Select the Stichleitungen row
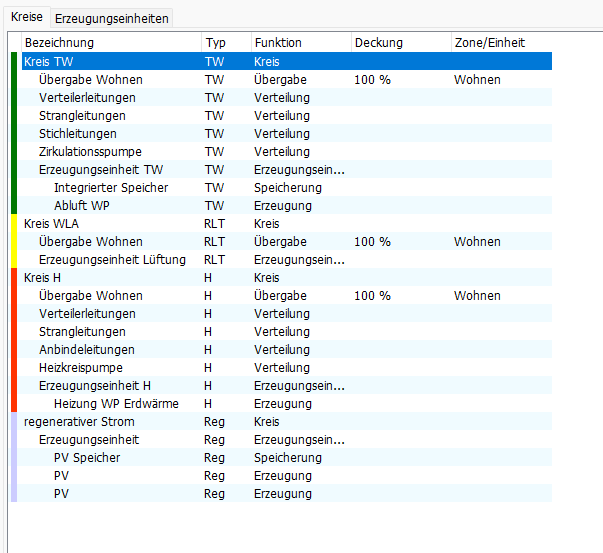This screenshot has width=603, height=553. 77,133
